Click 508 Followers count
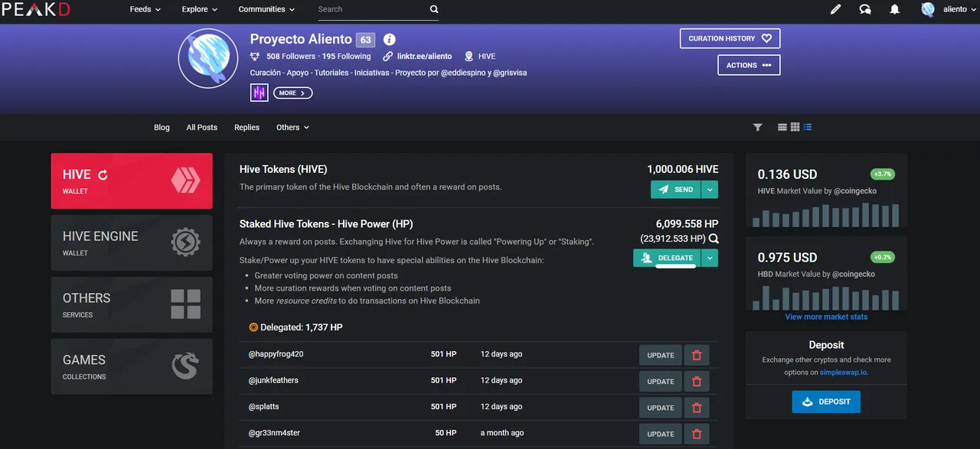 291,56
